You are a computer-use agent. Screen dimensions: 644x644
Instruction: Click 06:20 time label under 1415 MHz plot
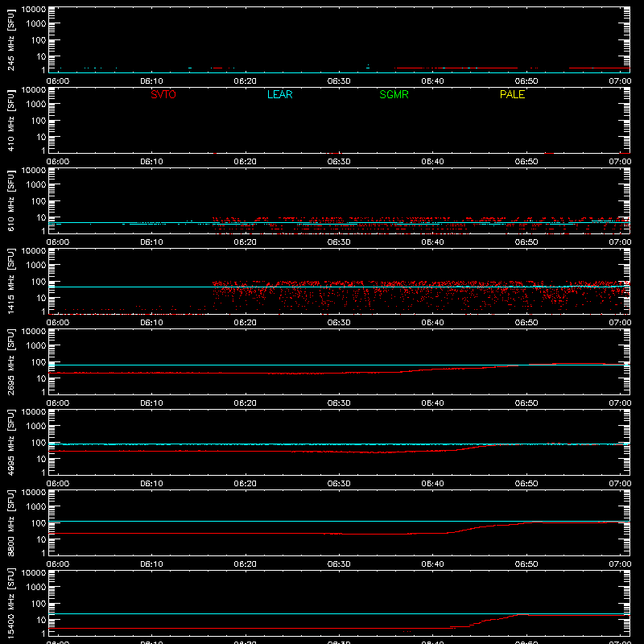(246, 323)
